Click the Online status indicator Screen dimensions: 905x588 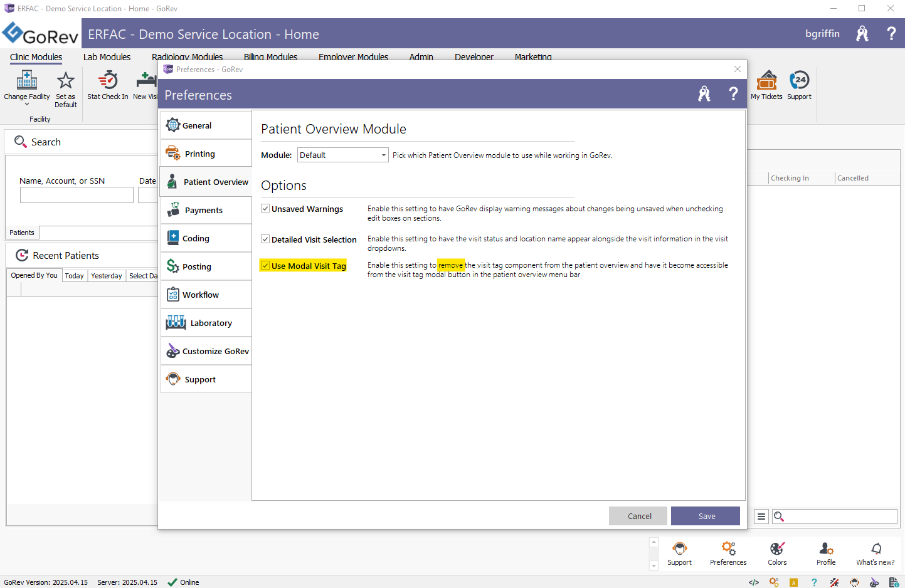tap(183, 582)
